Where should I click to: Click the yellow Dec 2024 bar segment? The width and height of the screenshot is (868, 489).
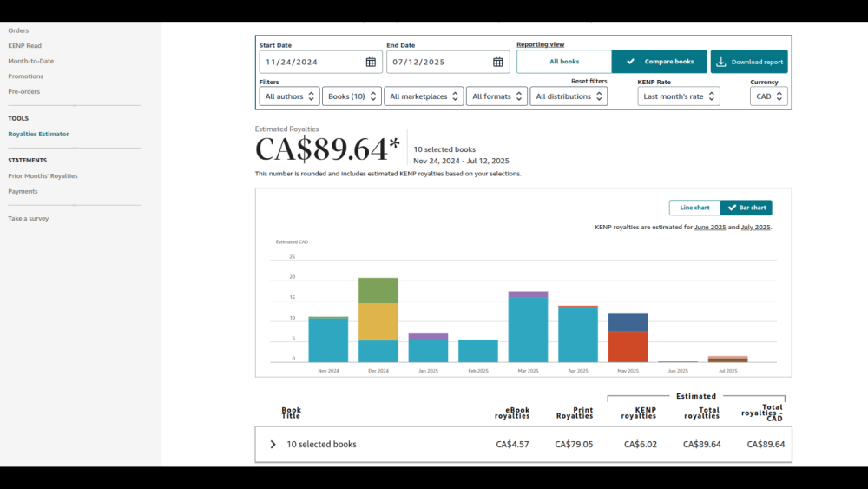(378, 321)
